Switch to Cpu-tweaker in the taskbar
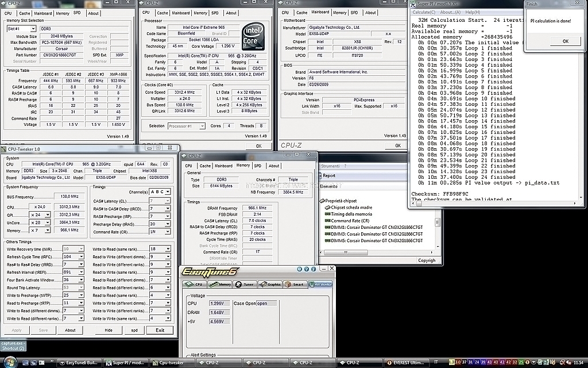This screenshot has width=588, height=368. click(173, 363)
